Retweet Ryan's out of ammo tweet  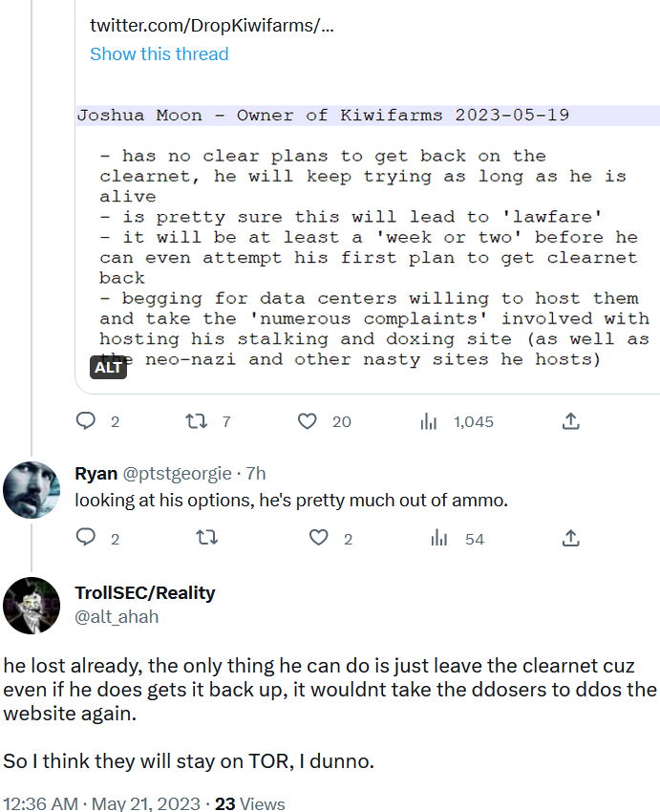[205, 539]
